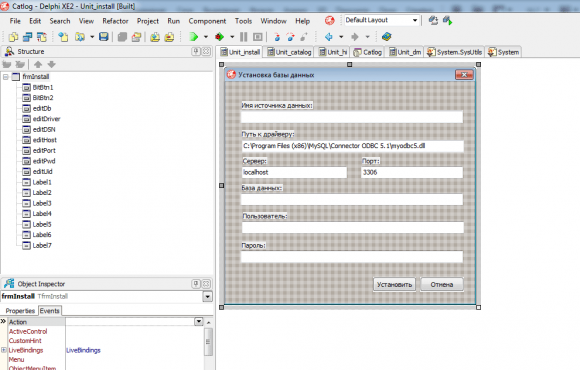Viewport: 580px width, 370px height.
Task: Open the Default Layout dropdown
Action: (x=415, y=20)
